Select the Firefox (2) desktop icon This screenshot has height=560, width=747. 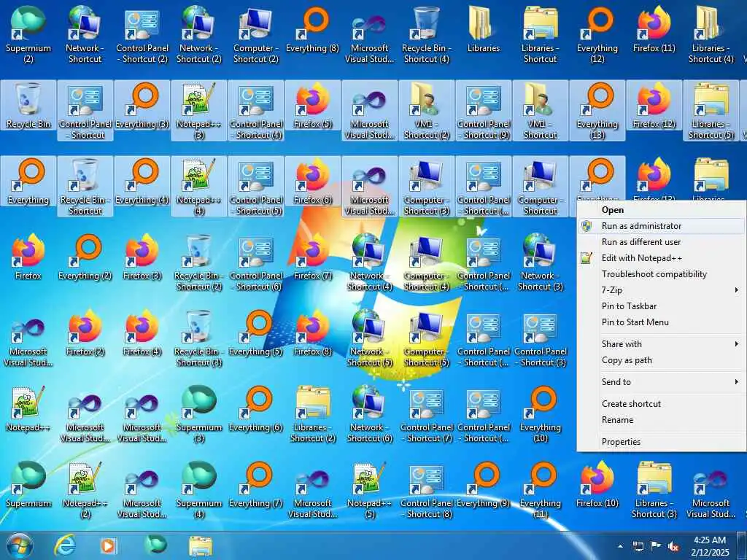click(x=85, y=333)
